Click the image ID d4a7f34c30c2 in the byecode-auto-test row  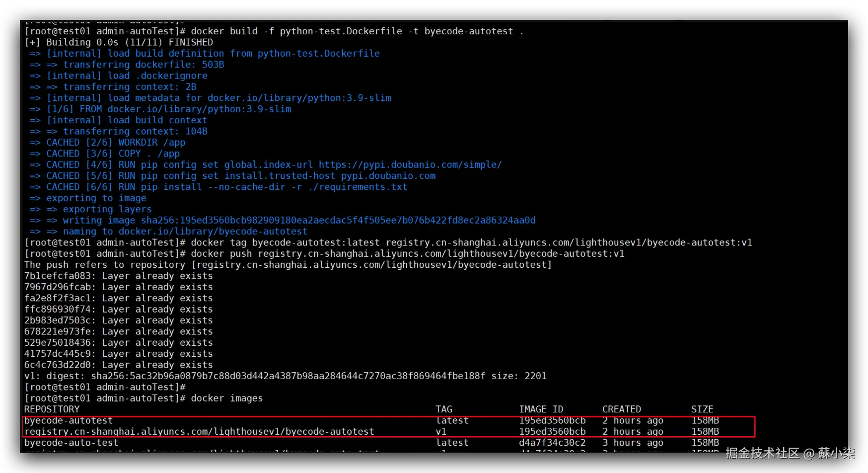tap(552, 443)
